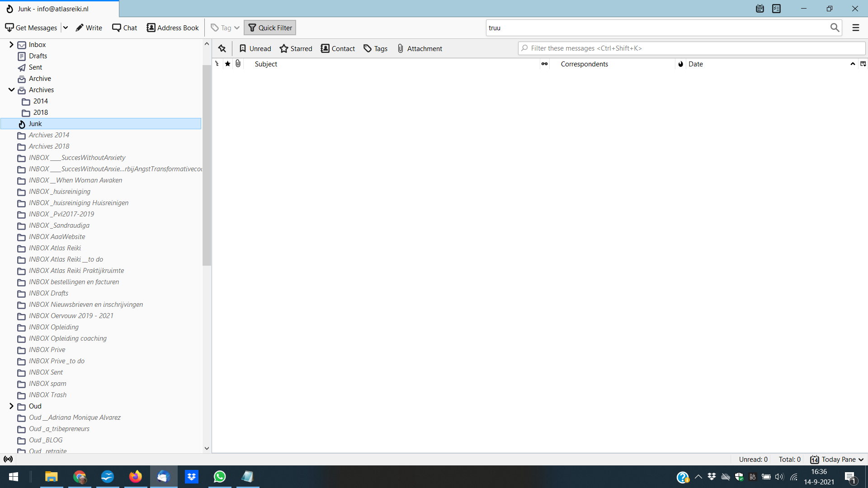Select the Drafts folder
Viewport: 868px width, 488px height.
pos(38,56)
